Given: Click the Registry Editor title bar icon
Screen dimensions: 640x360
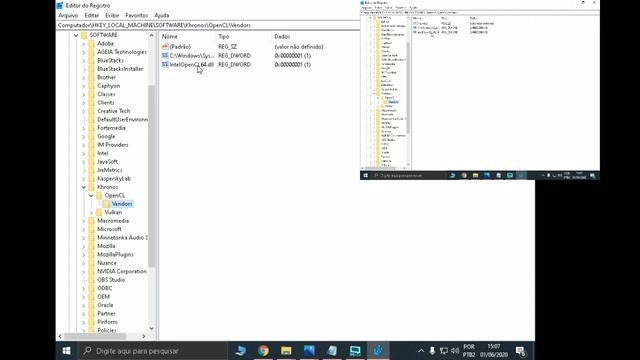Looking at the screenshot, I should tap(60, 5).
